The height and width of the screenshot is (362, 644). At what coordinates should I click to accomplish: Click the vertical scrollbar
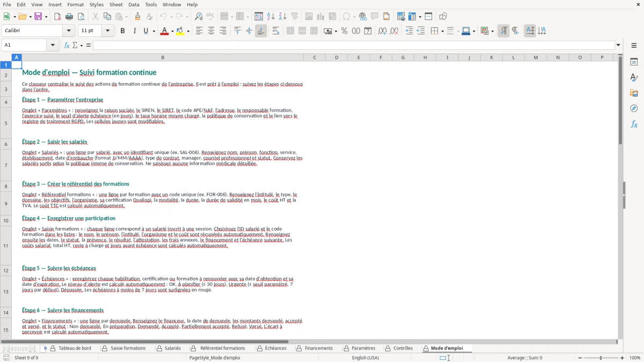(x=620, y=196)
